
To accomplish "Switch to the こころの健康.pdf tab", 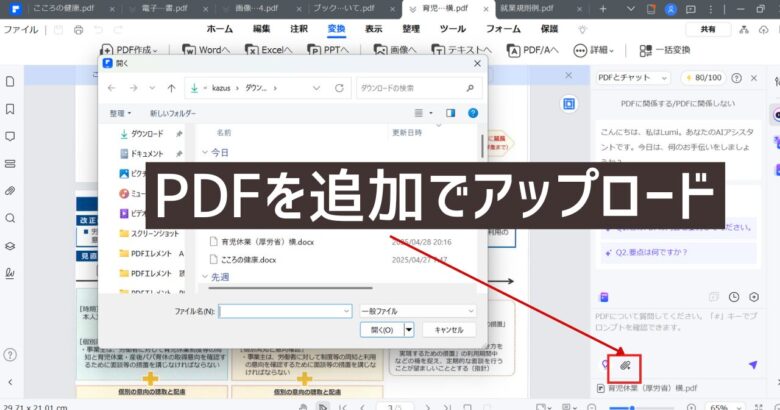I will (x=64, y=8).
